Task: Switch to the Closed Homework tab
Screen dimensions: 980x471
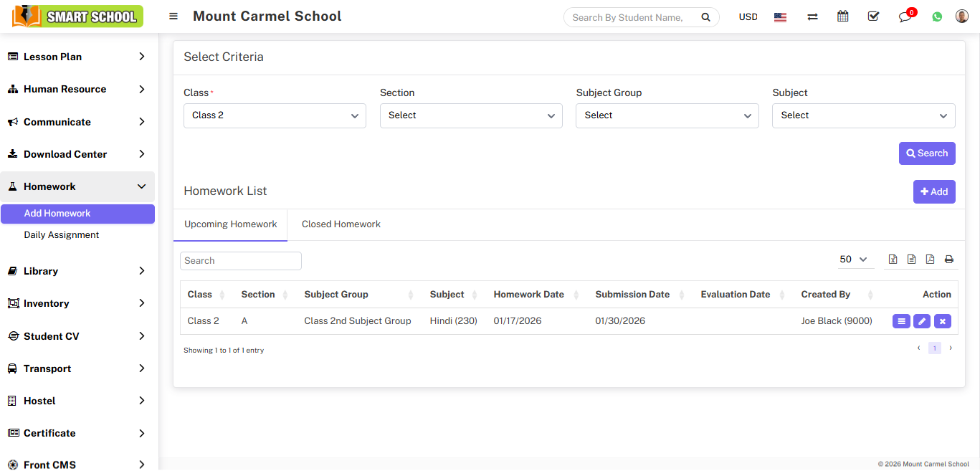Action: click(x=341, y=224)
